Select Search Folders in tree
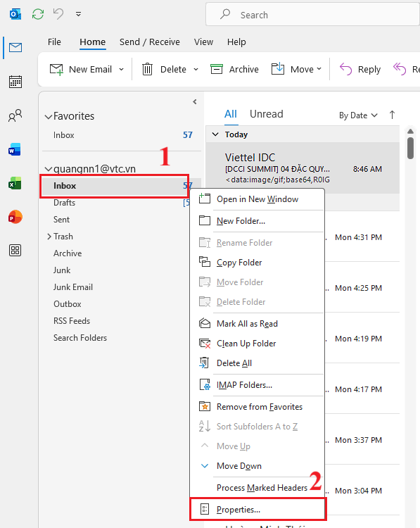The image size is (420, 528). 80,337
